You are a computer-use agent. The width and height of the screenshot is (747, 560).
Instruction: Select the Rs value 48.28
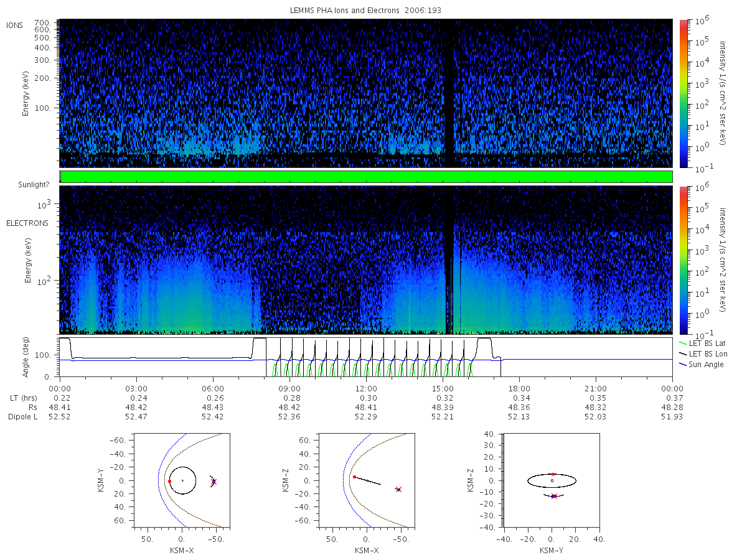point(672,408)
